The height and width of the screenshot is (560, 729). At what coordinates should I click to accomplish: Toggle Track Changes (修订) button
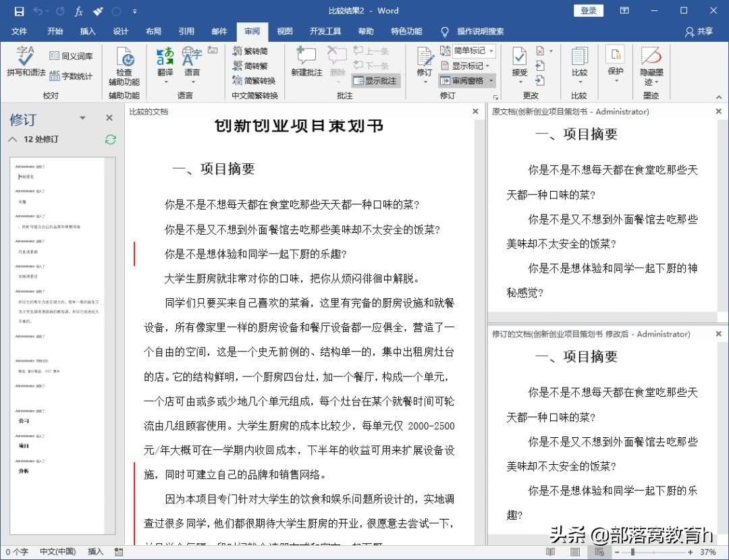(425, 65)
